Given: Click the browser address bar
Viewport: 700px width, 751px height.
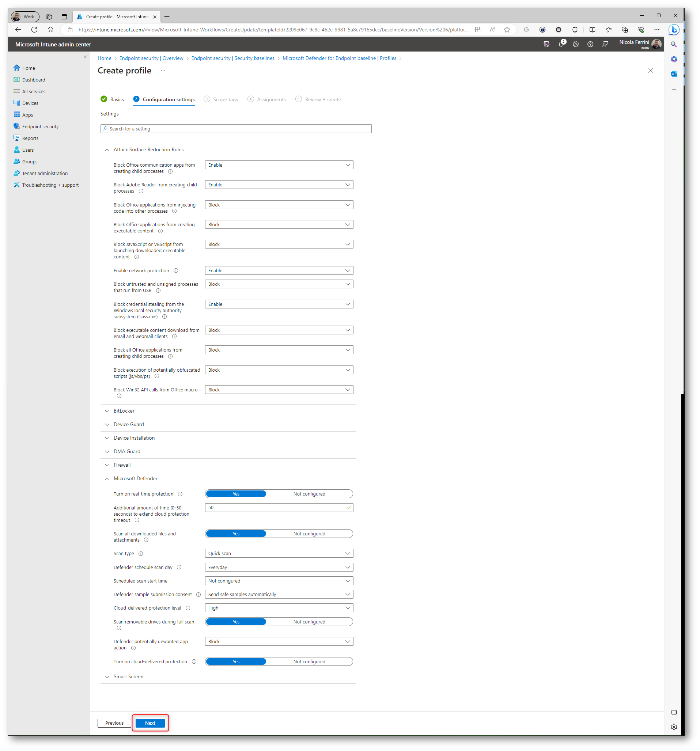Looking at the screenshot, I should [x=273, y=30].
